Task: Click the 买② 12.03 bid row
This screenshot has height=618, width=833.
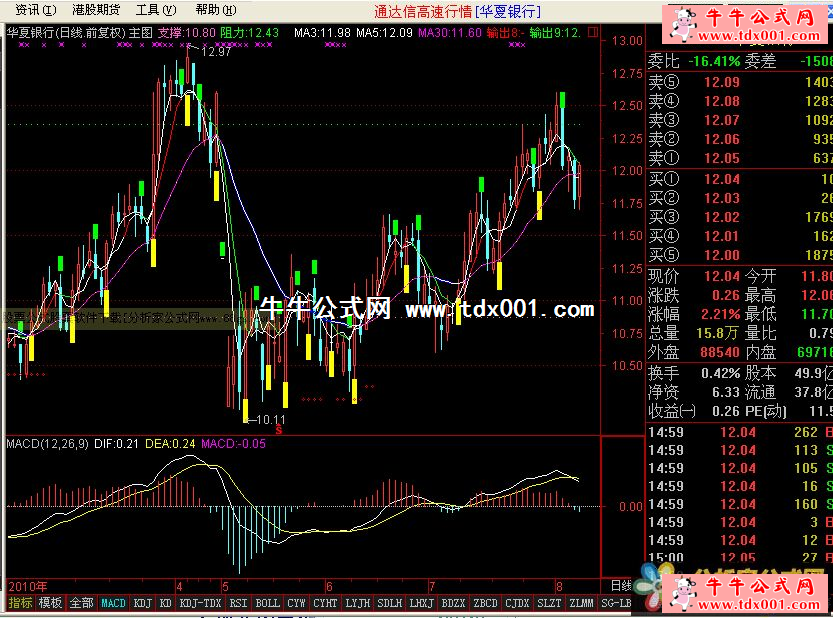Action: click(740, 198)
